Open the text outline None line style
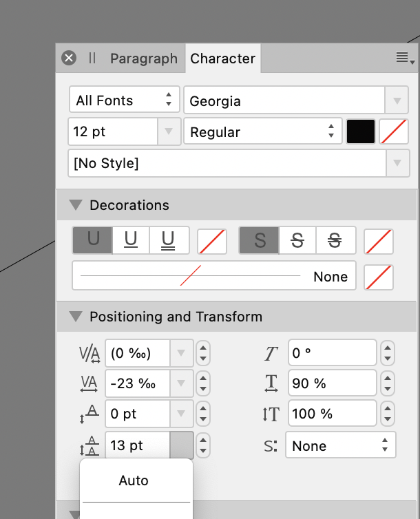 [214, 275]
